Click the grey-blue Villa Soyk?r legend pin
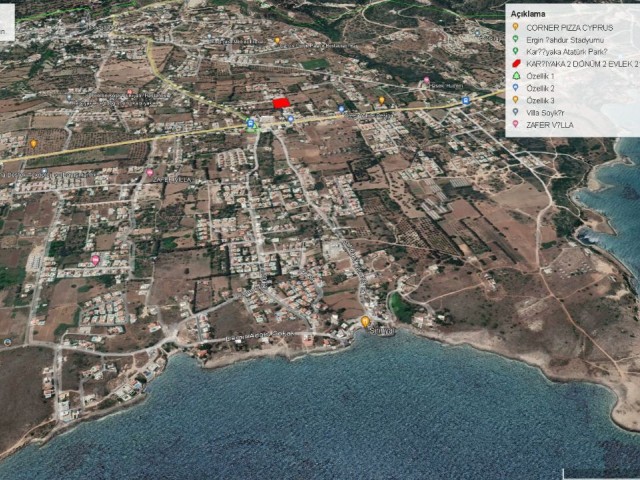 coord(516,112)
